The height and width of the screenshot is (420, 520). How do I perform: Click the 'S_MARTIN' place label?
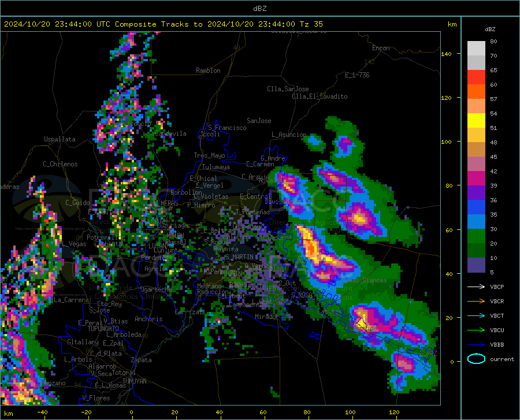click(239, 257)
